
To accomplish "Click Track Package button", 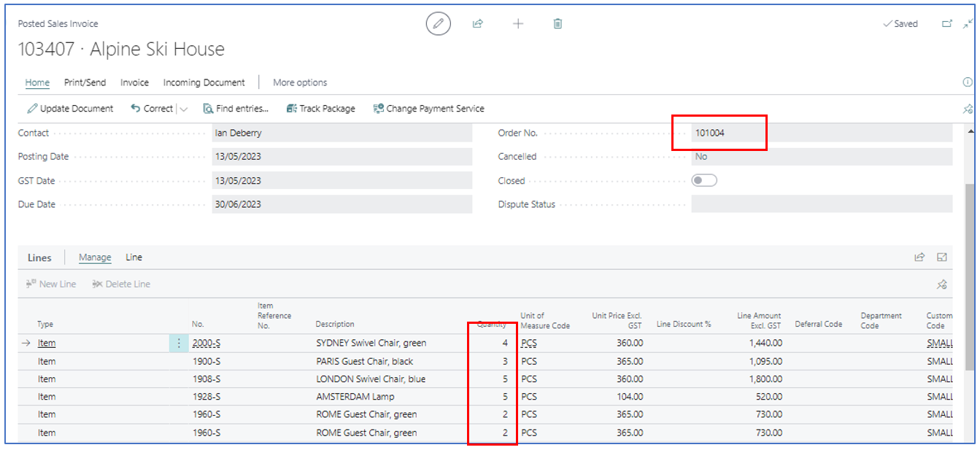I will (x=320, y=109).
